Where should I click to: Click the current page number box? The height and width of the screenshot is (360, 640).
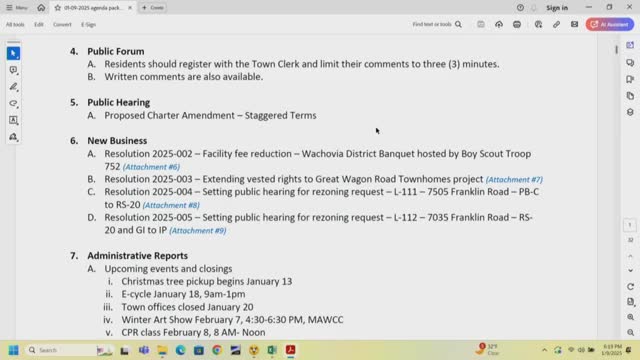pos(630,225)
